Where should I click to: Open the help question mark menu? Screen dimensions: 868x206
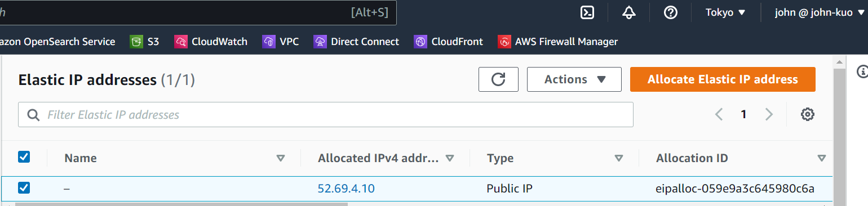coord(671,12)
